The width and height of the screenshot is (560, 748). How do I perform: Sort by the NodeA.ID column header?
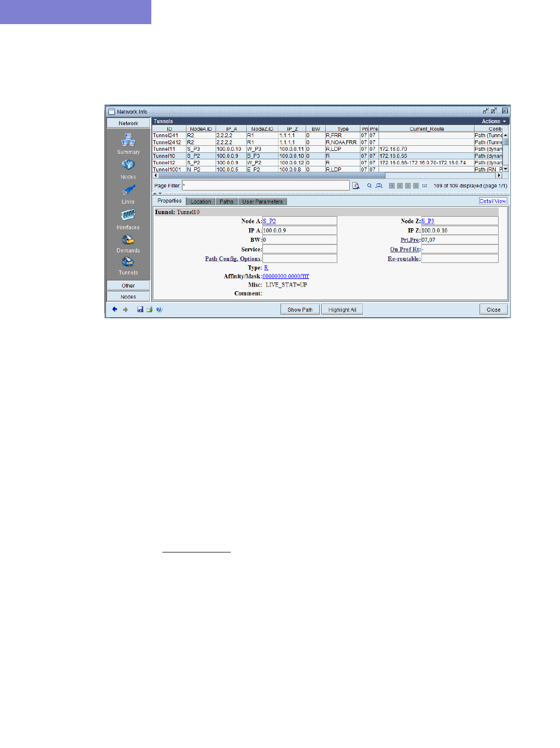[201, 129]
